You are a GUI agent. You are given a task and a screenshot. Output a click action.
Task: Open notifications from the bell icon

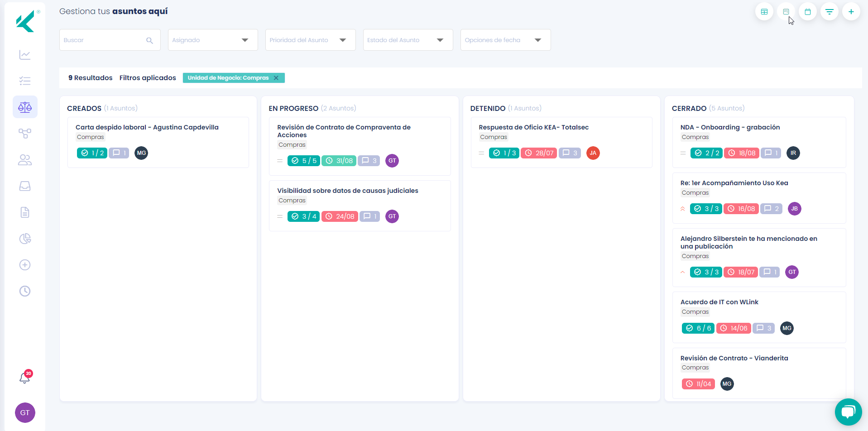[25, 378]
